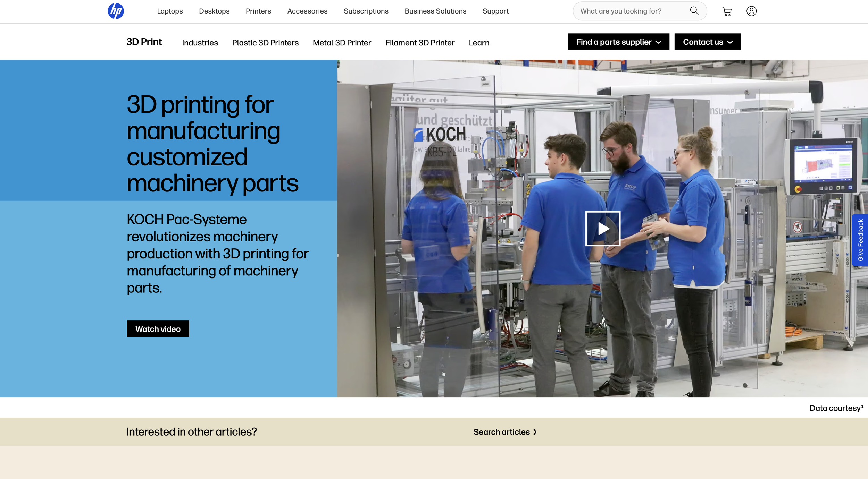This screenshot has height=479, width=868.
Task: Expand the Contact us dropdown
Action: 707,42
